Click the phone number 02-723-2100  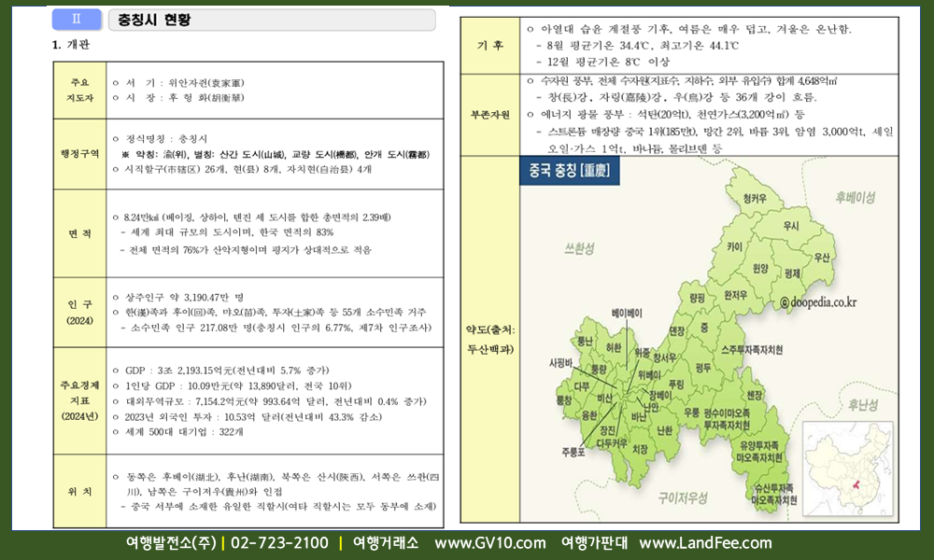279,543
